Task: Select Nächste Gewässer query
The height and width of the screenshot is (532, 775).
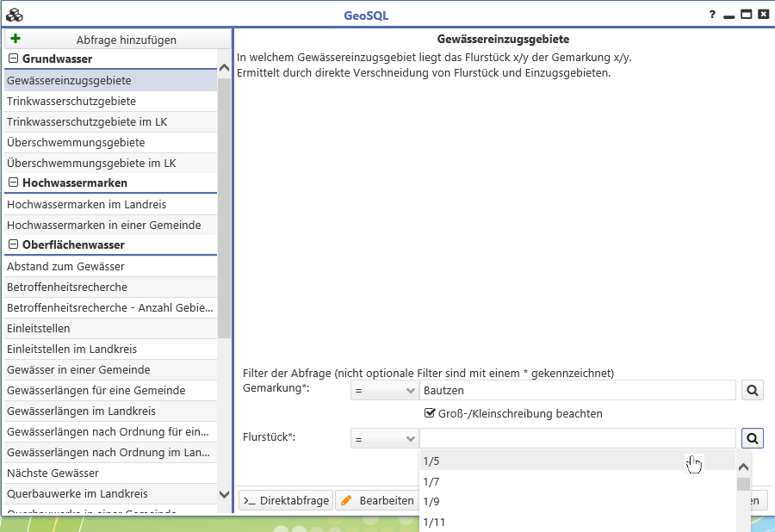Action: (111, 473)
